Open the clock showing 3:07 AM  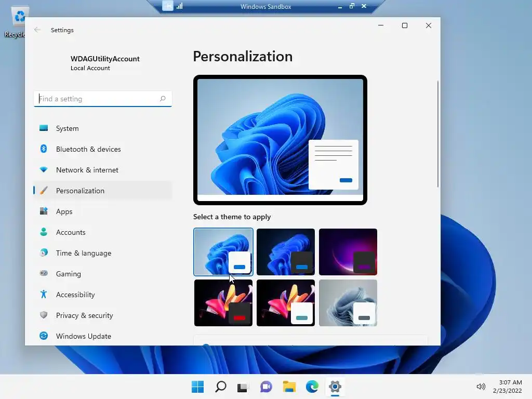pos(507,387)
